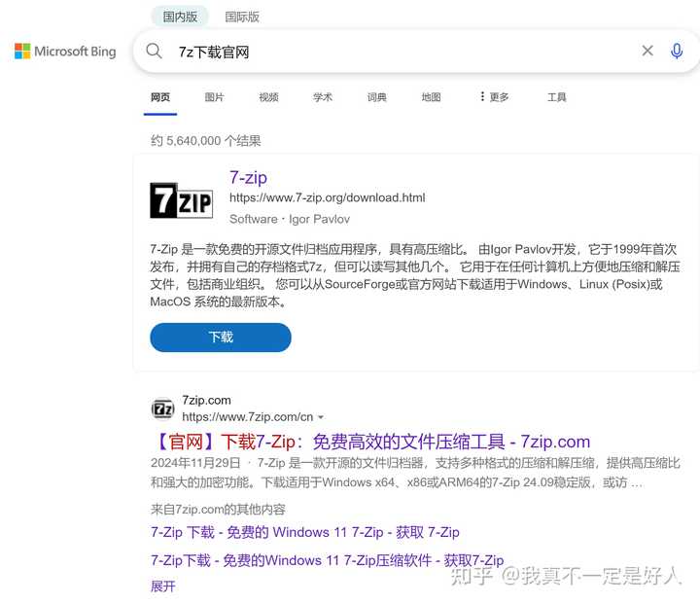Click the 7zip.com favicon icon
The width and height of the screenshot is (700, 604).
(162, 409)
